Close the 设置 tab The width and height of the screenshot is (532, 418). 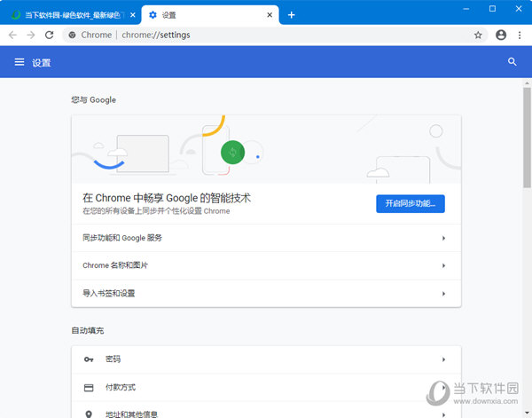(270, 15)
